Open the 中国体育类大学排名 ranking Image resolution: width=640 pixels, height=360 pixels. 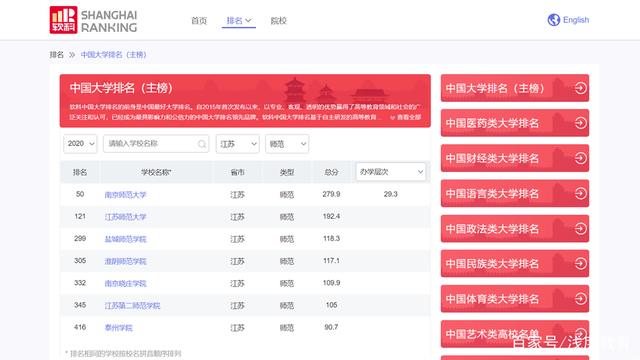(515, 299)
